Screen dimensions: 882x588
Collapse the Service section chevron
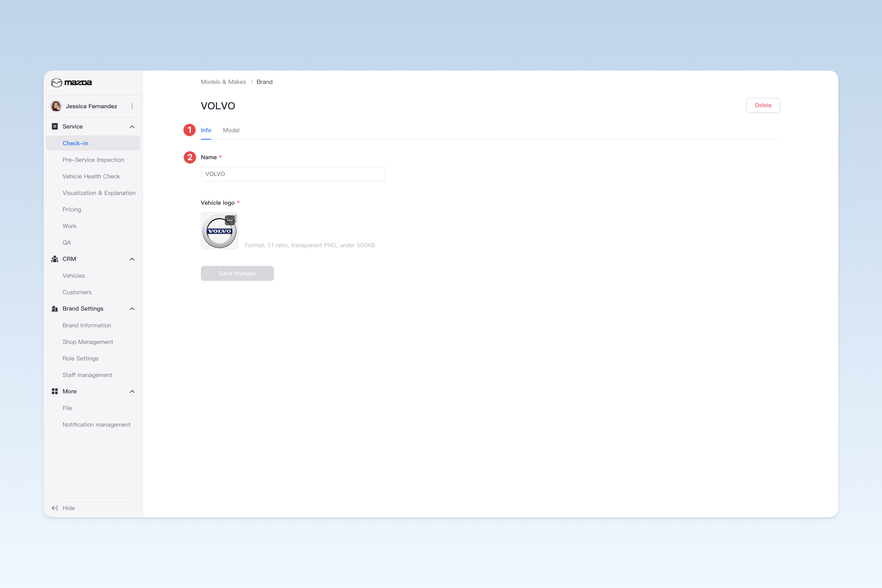tap(132, 127)
